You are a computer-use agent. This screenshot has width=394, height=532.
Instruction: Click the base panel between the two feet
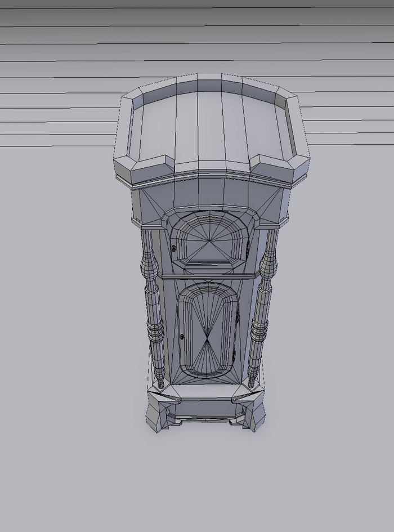click(206, 407)
